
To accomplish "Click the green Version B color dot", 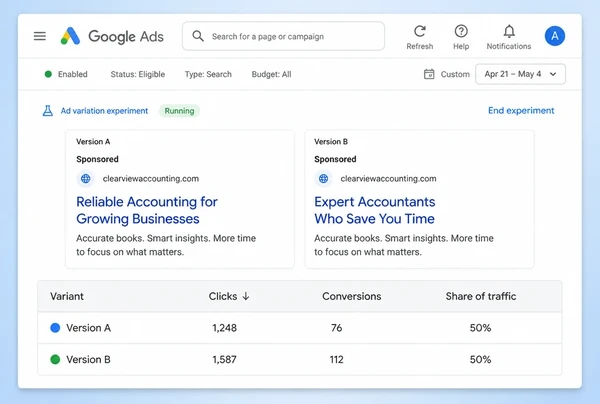I will coord(55,360).
